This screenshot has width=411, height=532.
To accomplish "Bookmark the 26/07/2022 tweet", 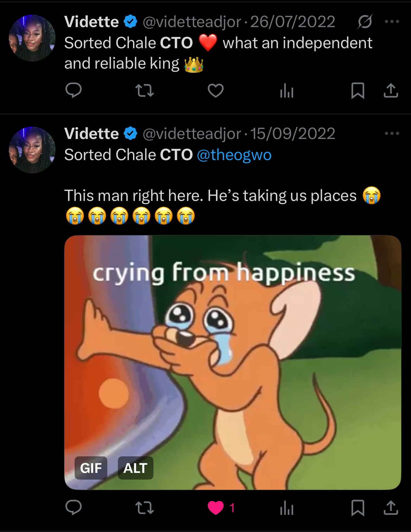I will click(x=358, y=91).
